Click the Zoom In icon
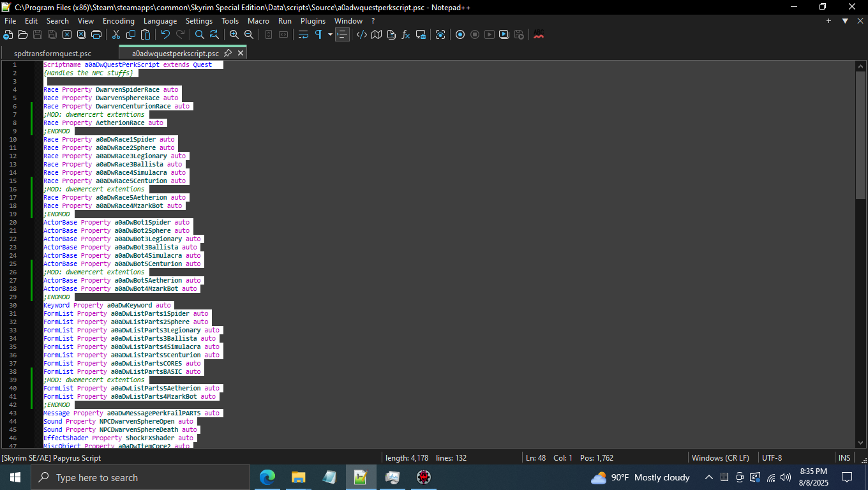The width and height of the screenshot is (868, 490). (234, 34)
